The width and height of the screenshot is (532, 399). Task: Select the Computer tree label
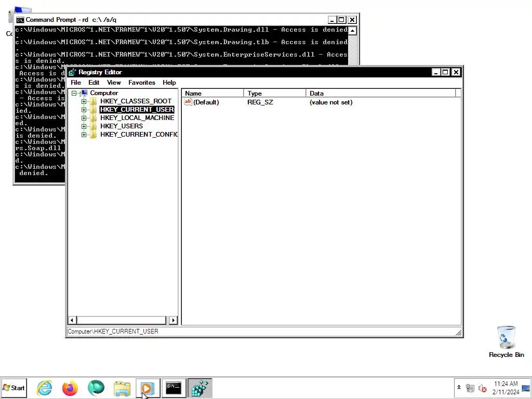pyautogui.click(x=104, y=93)
